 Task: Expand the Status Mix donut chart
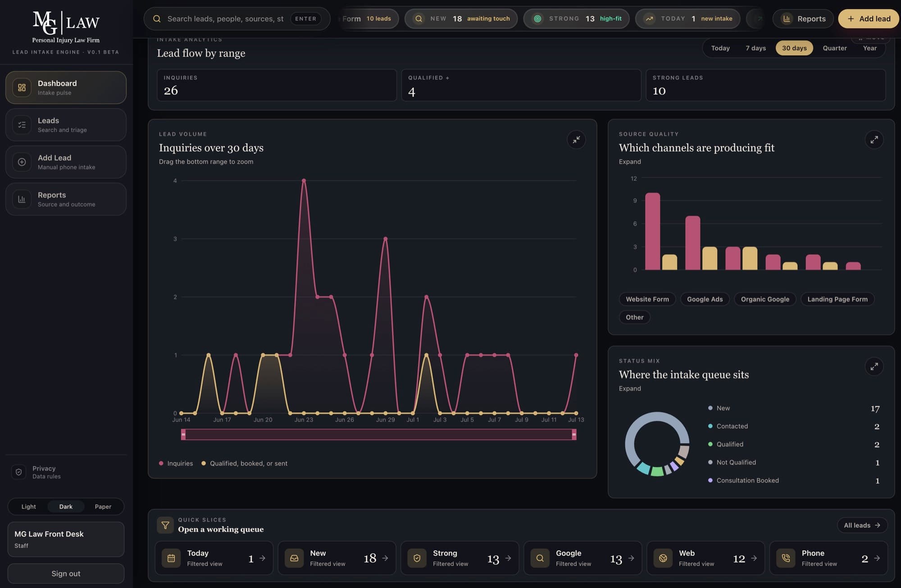point(874,366)
